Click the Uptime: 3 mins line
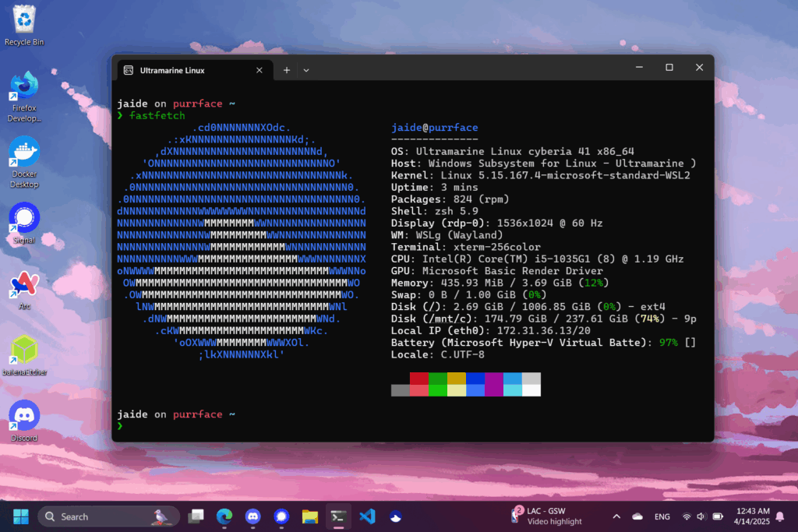This screenshot has height=532, width=798. pyautogui.click(x=435, y=188)
